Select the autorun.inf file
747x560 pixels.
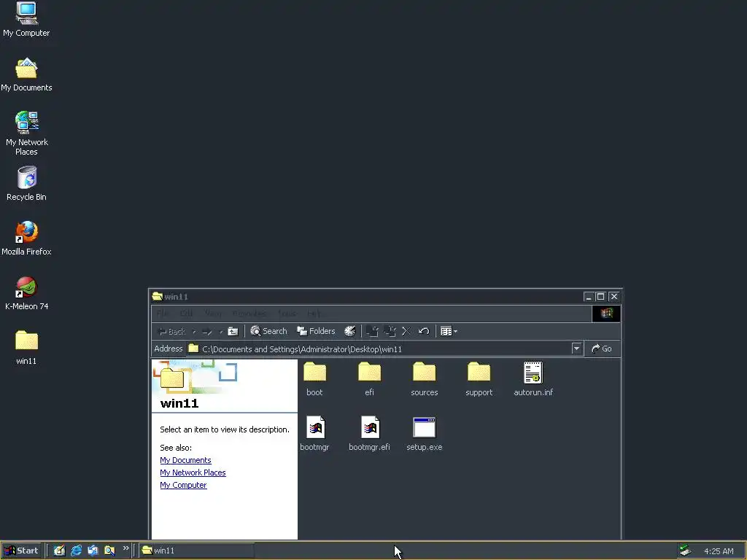(x=533, y=378)
